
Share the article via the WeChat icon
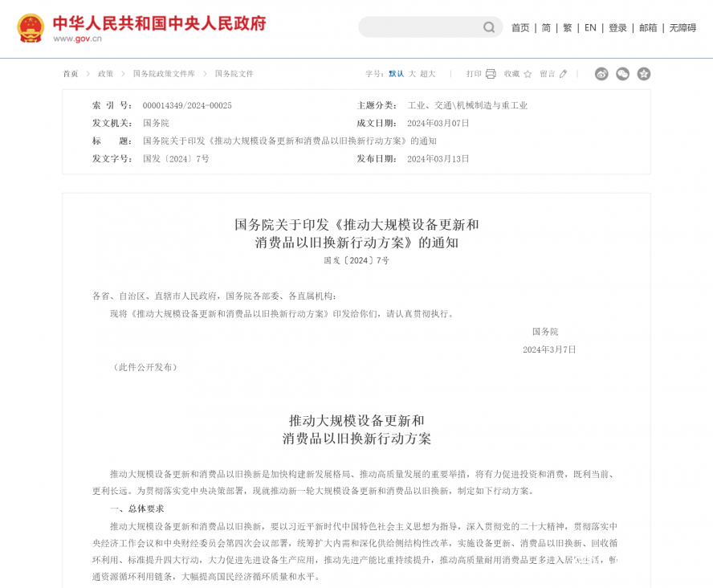[x=622, y=73]
